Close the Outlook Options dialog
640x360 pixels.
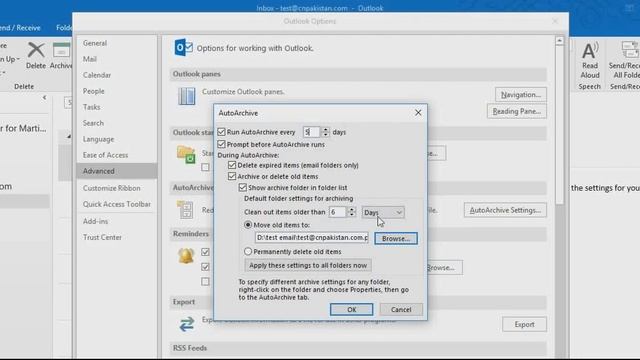click(555, 21)
